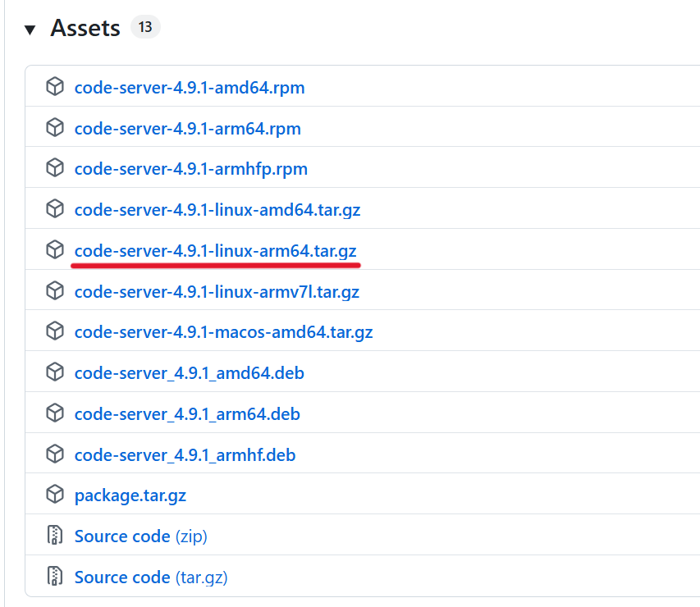Image resolution: width=700 pixels, height=607 pixels.
Task: Download Source code (tar.gz)
Action: tap(151, 577)
